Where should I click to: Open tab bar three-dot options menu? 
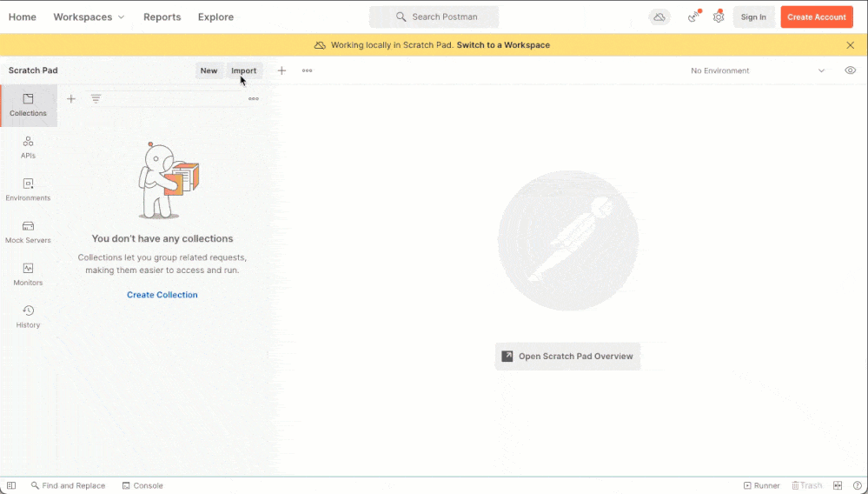(308, 70)
